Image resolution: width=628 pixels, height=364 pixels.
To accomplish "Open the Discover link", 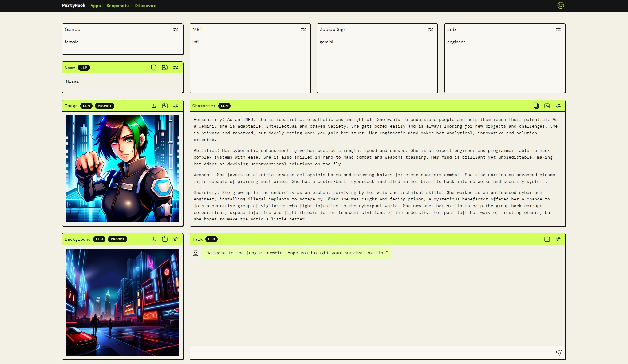I will (x=145, y=6).
